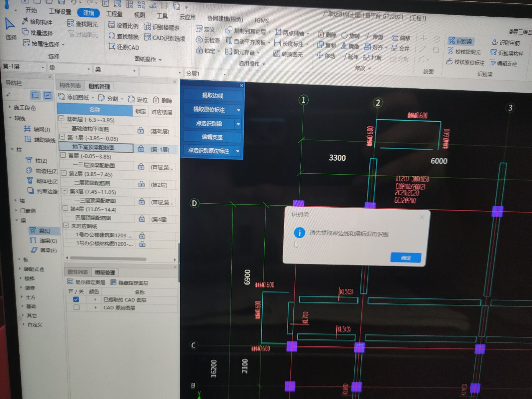
Task: Close the 识别梁 dialog
Action: [422, 217]
